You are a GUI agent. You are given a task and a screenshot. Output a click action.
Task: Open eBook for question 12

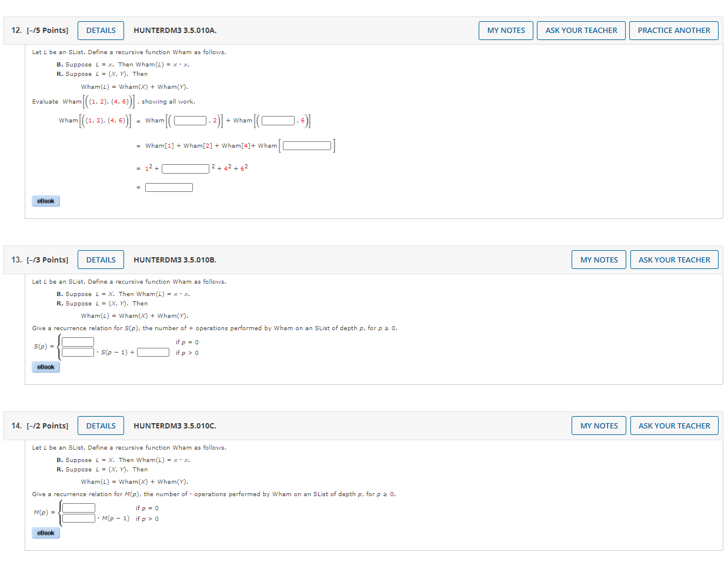click(x=46, y=201)
